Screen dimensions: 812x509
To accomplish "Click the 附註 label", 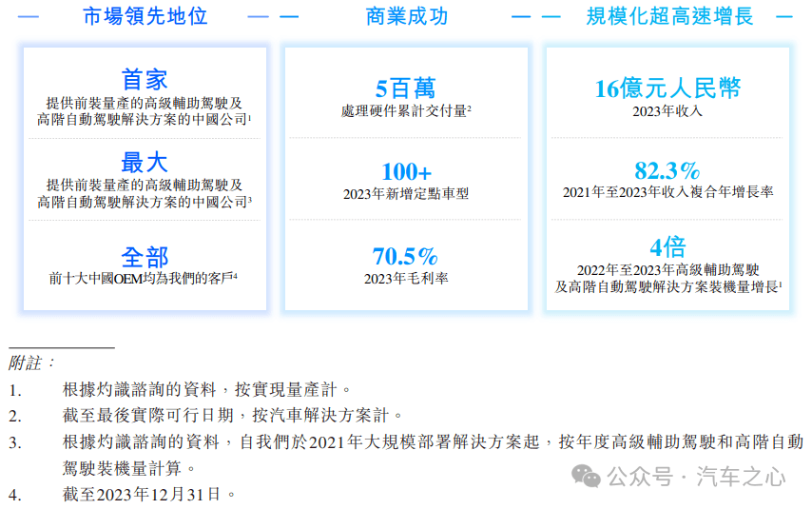I will tap(31, 362).
